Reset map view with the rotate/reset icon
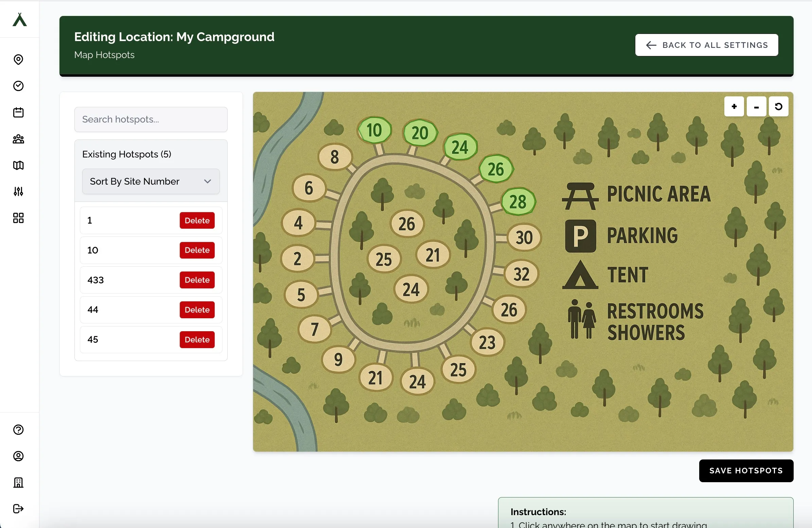 coord(779,106)
